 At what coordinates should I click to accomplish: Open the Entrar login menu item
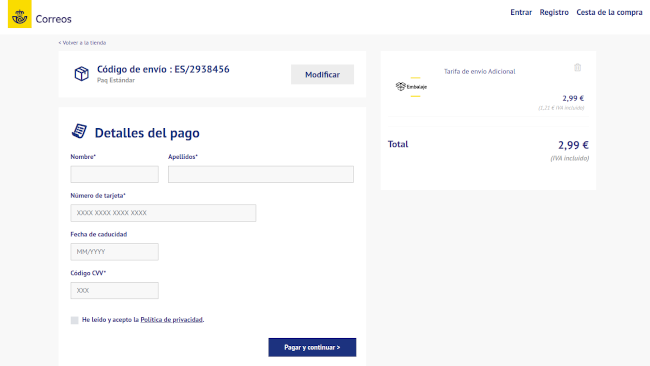pos(521,12)
